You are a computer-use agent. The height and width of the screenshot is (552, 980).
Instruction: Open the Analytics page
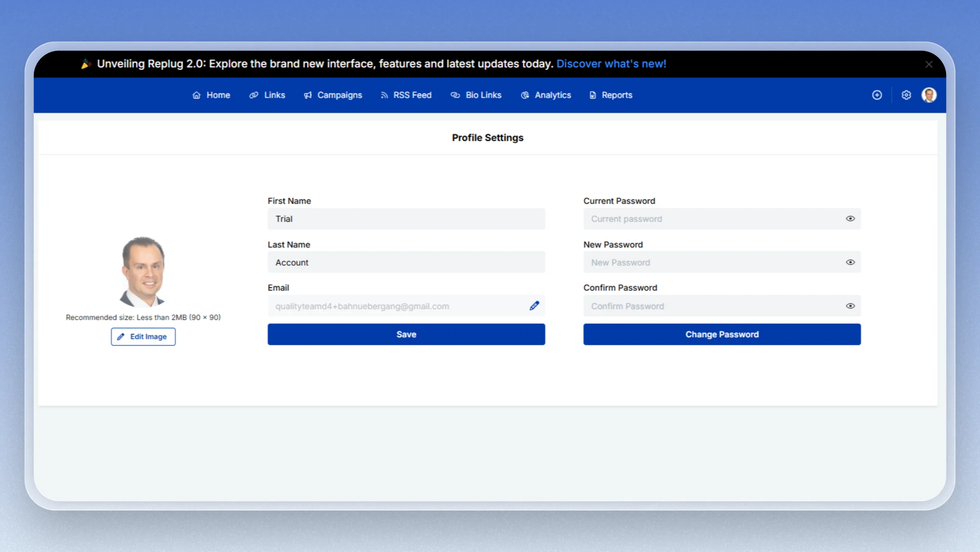[546, 95]
